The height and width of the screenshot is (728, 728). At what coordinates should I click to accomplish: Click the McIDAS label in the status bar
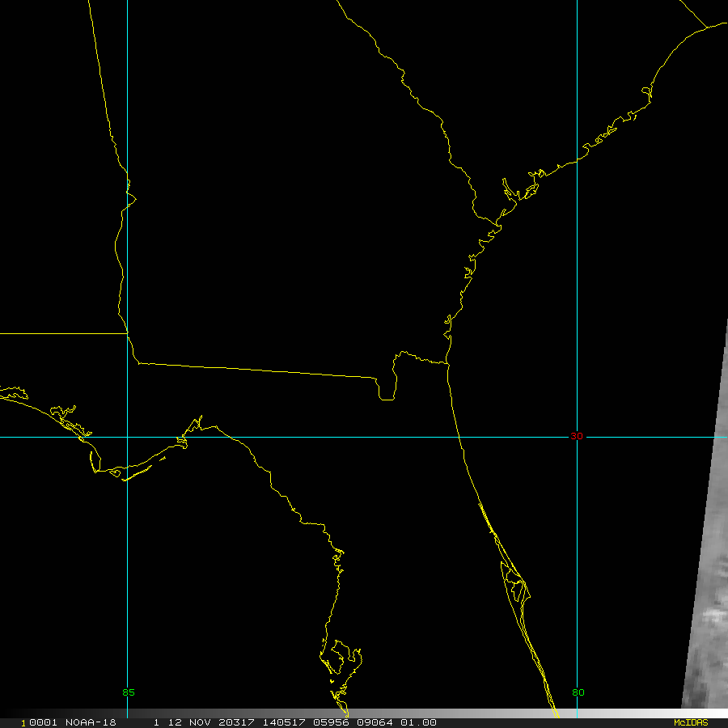[690, 722]
